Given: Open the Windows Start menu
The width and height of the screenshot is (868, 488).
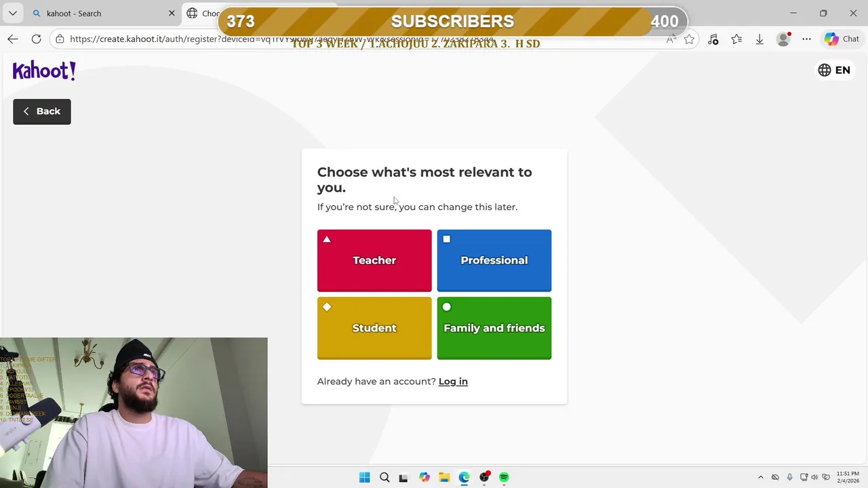Looking at the screenshot, I should 364,477.
